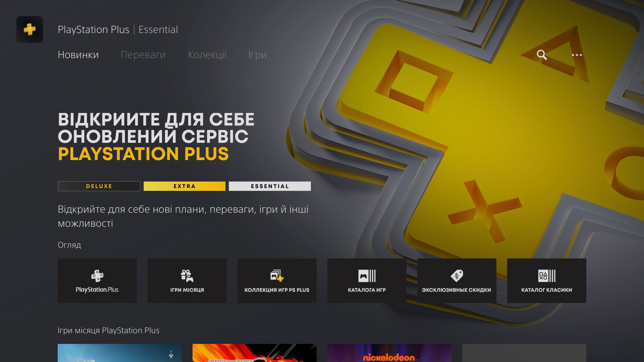Switch to the Новинки tab
This screenshot has width=644, height=362.
tap(78, 55)
